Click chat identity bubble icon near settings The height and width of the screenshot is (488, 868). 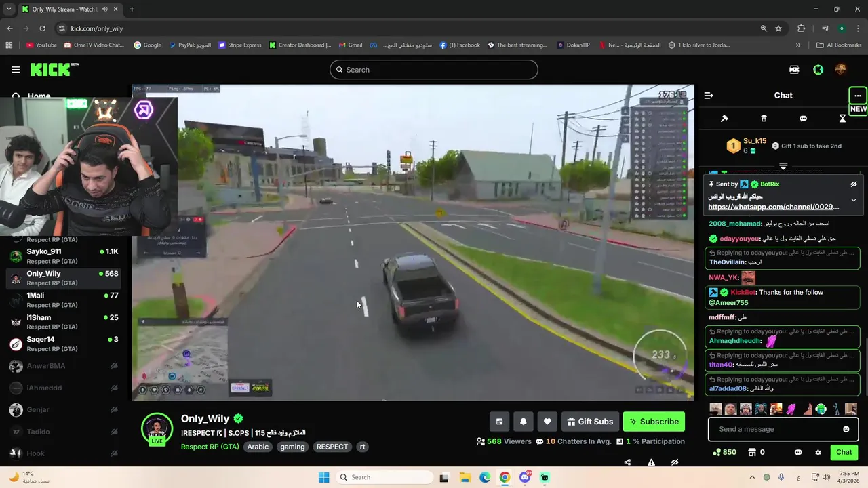(x=798, y=452)
